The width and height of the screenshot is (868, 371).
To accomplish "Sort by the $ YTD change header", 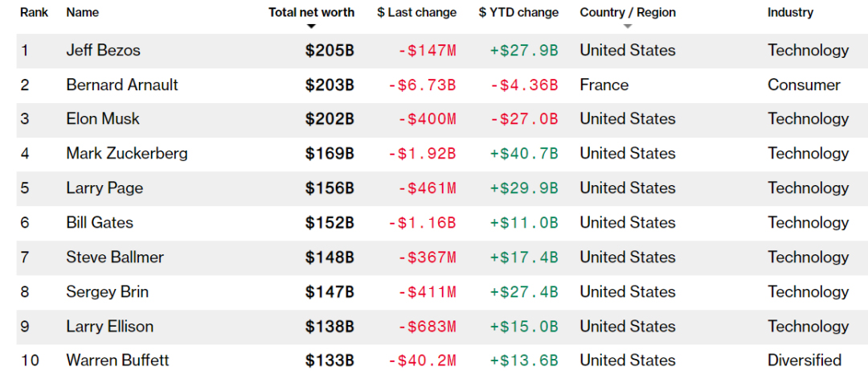I will pos(518,13).
